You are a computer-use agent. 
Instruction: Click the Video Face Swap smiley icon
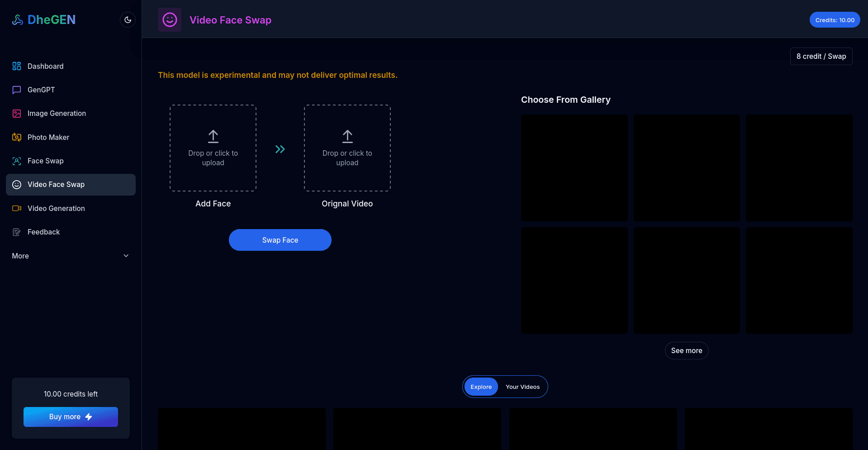click(169, 19)
